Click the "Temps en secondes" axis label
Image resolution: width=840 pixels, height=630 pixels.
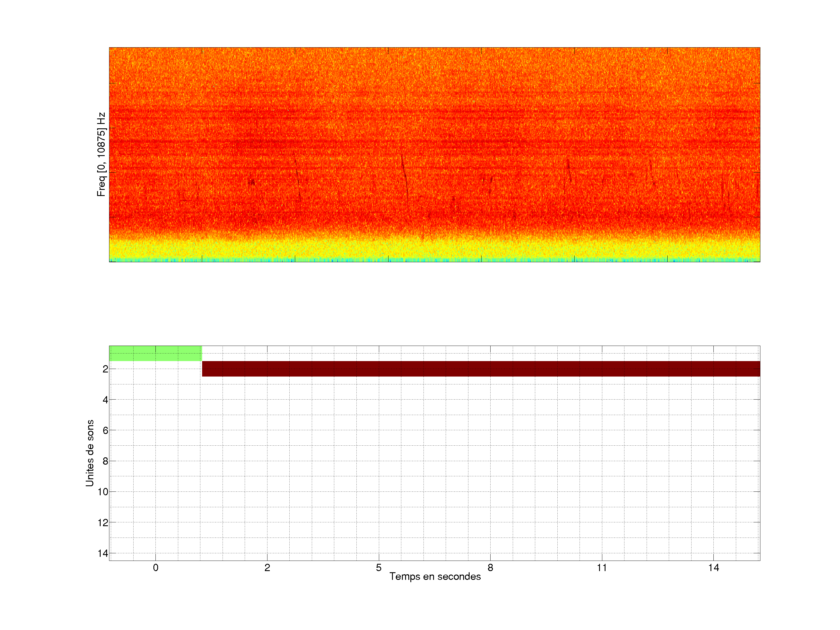(435, 576)
